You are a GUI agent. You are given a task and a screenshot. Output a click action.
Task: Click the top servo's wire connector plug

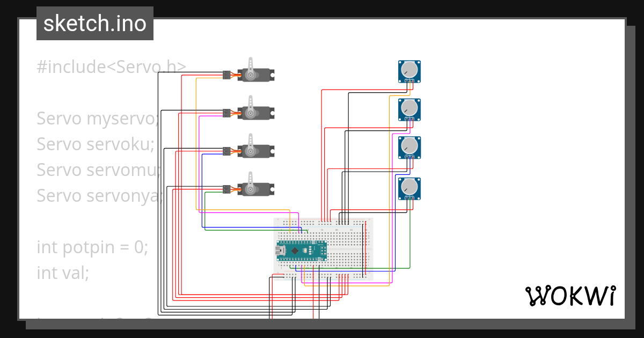click(227, 75)
